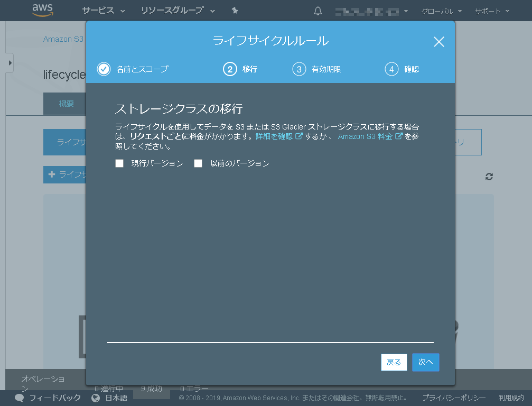Image resolution: width=532 pixels, height=406 pixels.
Task: Click the pin shortcuts icon in the header
Action: point(235,11)
